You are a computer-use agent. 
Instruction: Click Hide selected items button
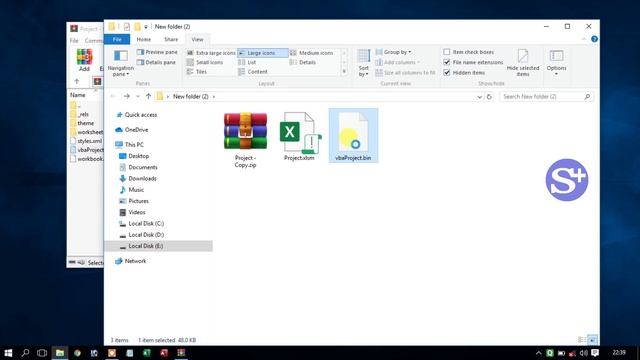(523, 62)
